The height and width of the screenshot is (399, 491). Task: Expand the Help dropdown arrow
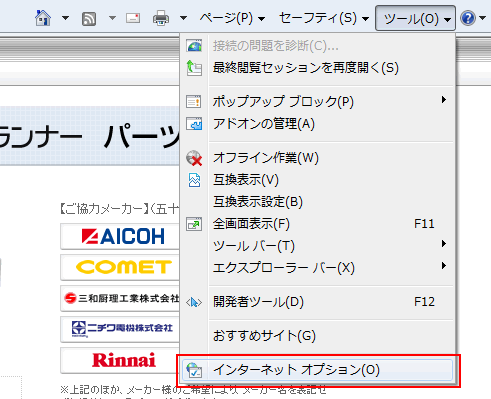[x=482, y=18]
